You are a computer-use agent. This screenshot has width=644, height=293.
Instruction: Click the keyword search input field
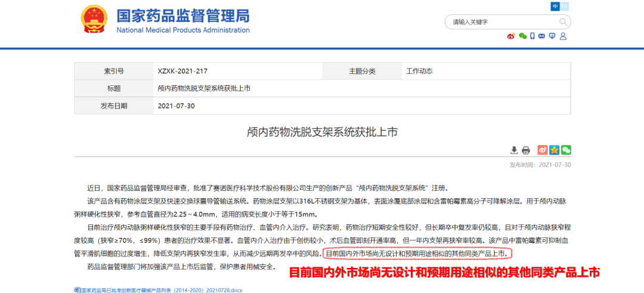coord(501,22)
